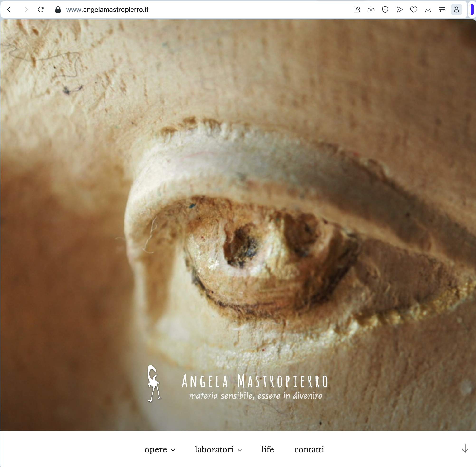Screen dimensions: 476x467
Task: Open the downloads icon
Action: 428,10
